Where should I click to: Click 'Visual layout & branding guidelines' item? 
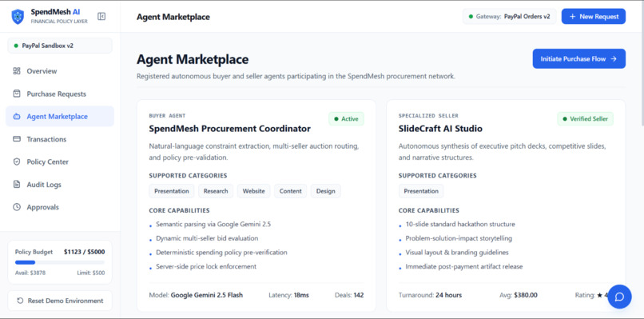pos(457,253)
